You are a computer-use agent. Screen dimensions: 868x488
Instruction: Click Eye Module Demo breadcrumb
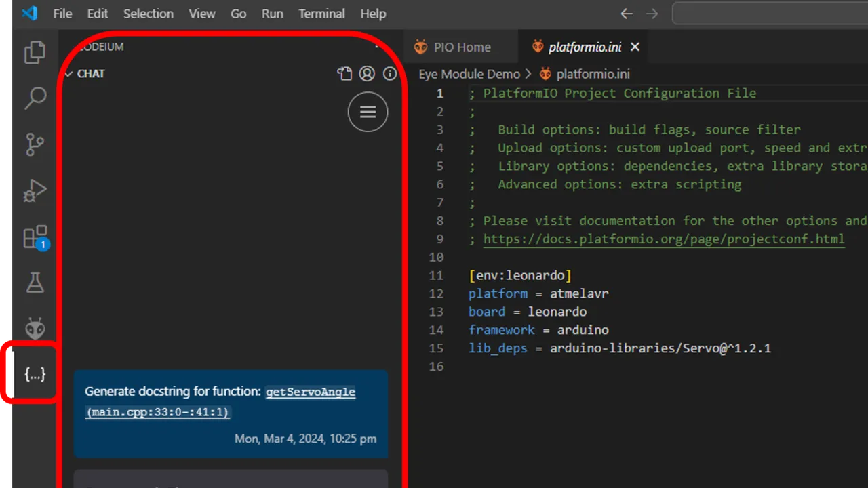[469, 74]
